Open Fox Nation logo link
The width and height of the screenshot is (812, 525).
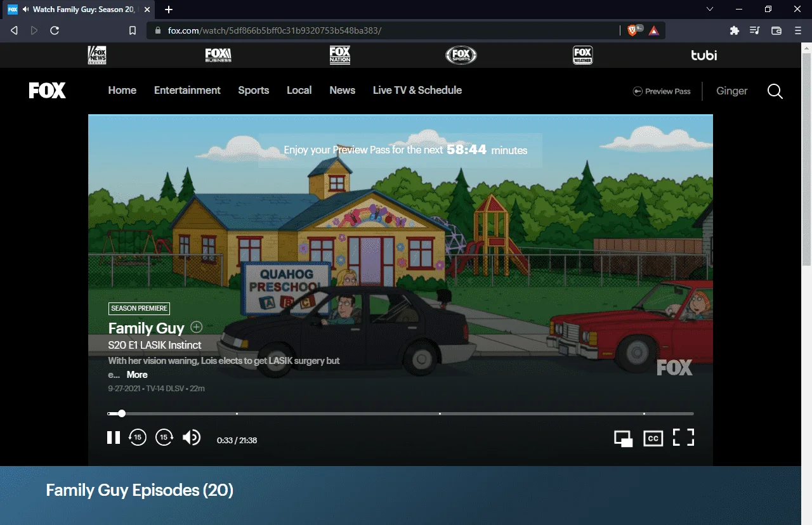(340, 55)
